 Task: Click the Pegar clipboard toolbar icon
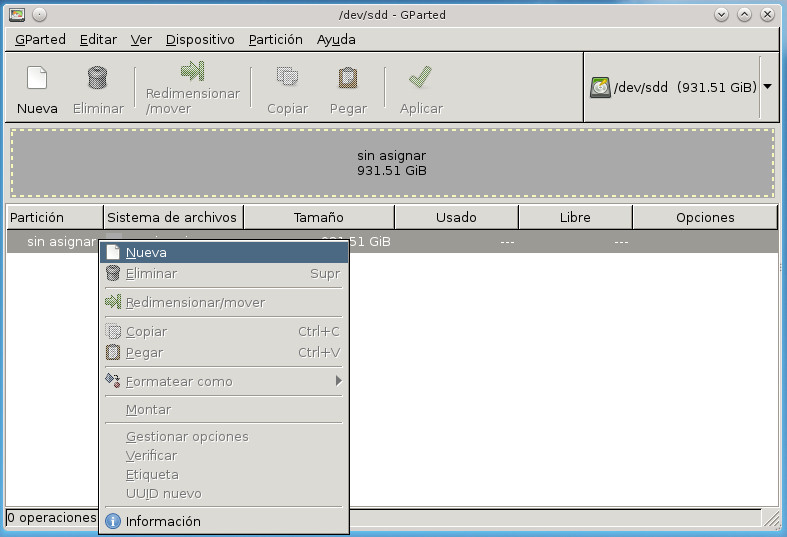348,78
